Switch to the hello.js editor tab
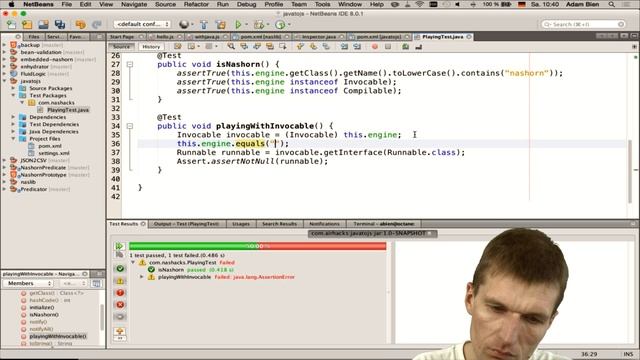 165,37
